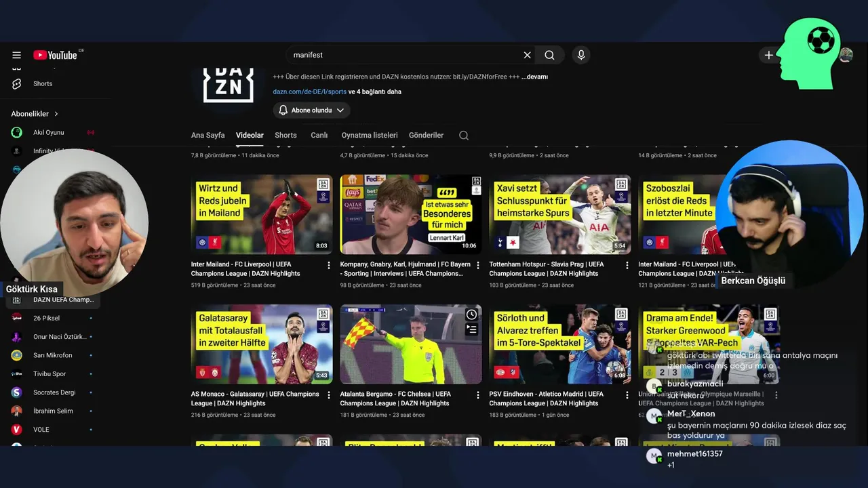Open AS Monaco - Galatasaray video title

255,399
